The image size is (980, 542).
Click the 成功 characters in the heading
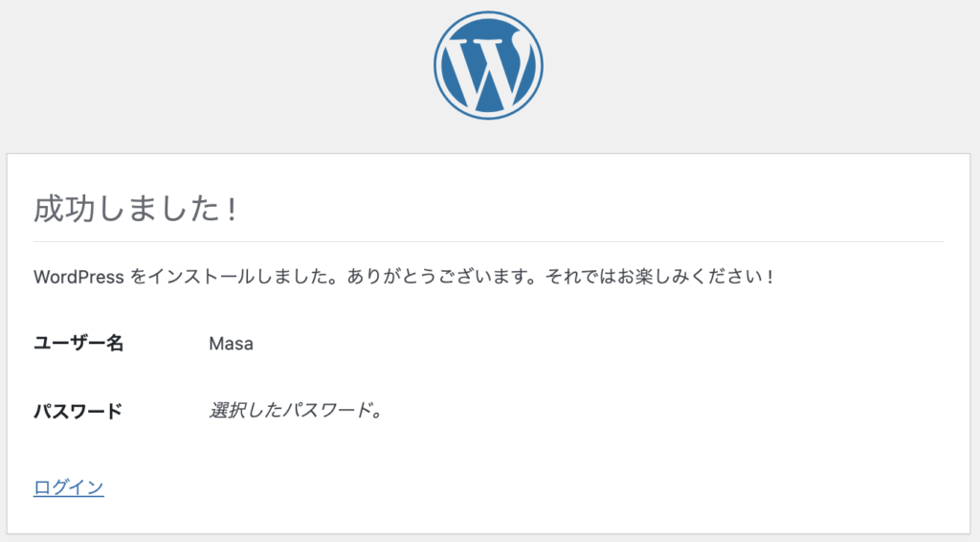pyautogui.click(x=64, y=208)
